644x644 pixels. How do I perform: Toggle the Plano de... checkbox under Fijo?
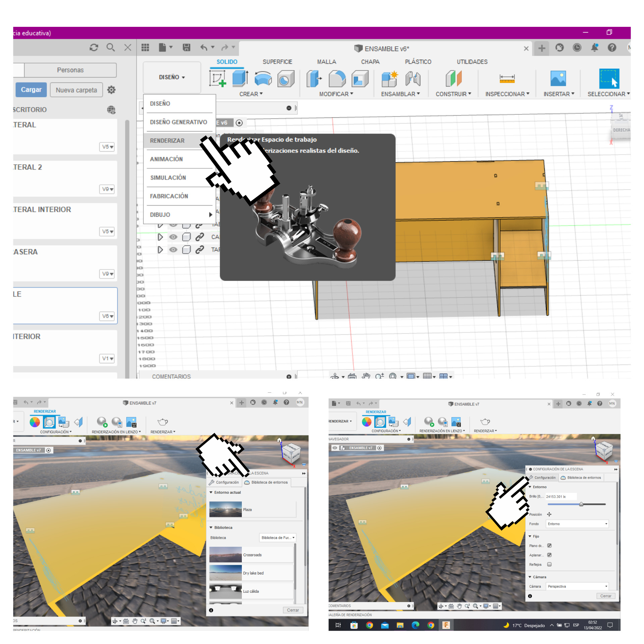coord(549,546)
